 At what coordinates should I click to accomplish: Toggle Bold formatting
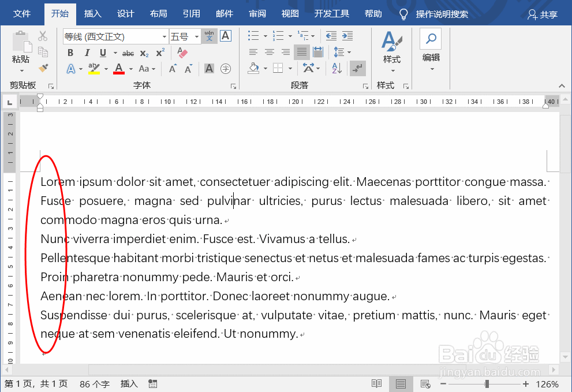coord(70,53)
